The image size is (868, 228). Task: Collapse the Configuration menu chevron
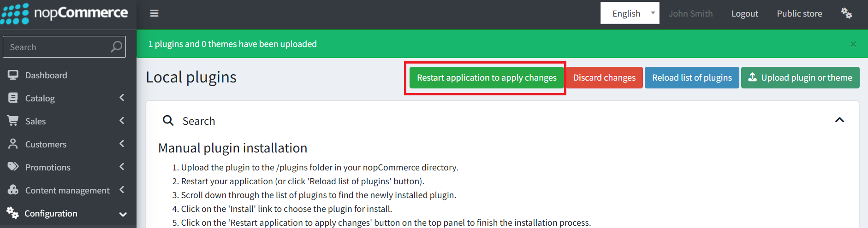tap(123, 214)
